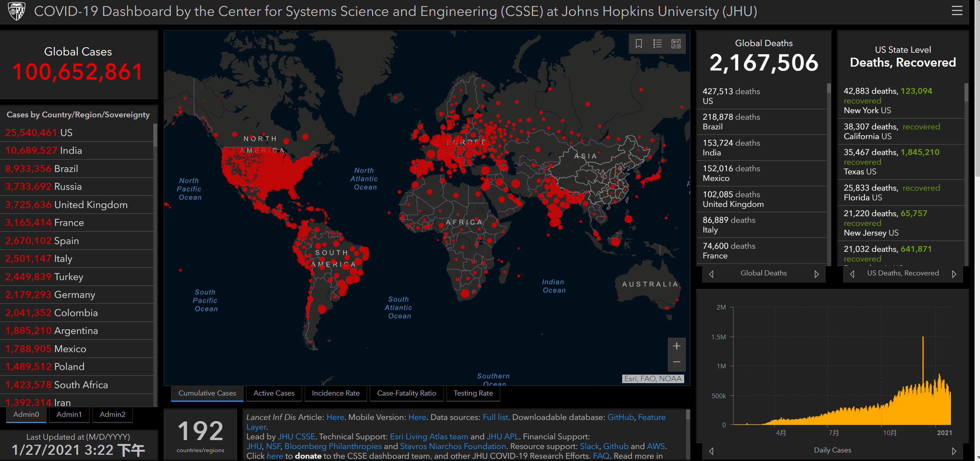Screen dimensions: 980x461
Task: Open the Full list data sources link
Action: point(495,417)
